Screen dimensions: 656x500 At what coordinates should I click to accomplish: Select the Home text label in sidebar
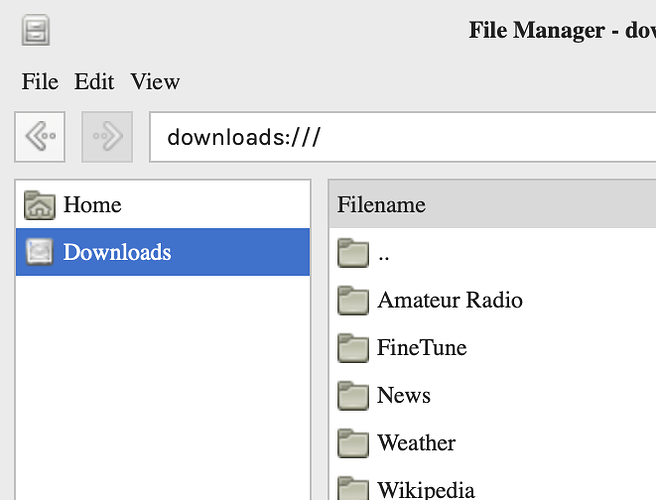click(92, 205)
